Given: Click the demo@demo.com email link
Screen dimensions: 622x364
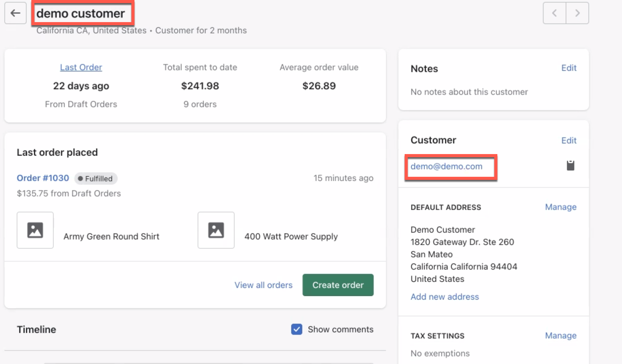Looking at the screenshot, I should pos(446,166).
